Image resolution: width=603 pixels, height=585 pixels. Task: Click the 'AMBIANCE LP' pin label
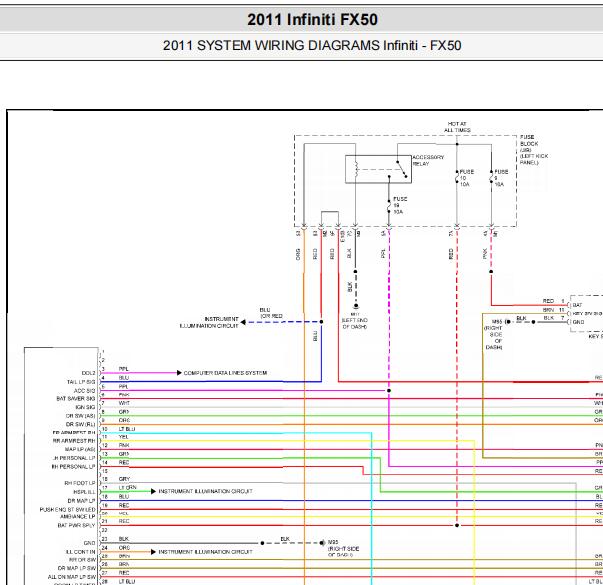coord(78,517)
